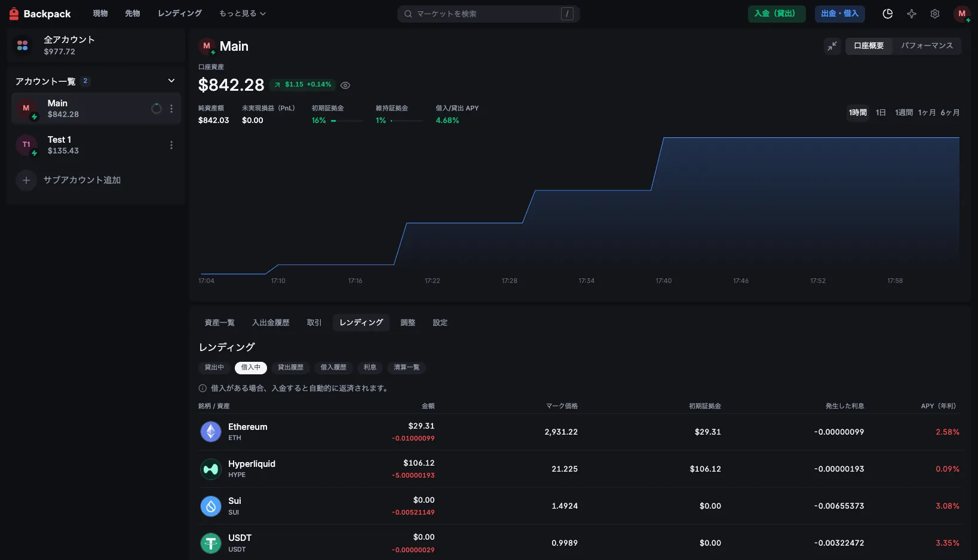Click the plus icon to add subaccount
The image size is (978, 560).
click(x=26, y=180)
